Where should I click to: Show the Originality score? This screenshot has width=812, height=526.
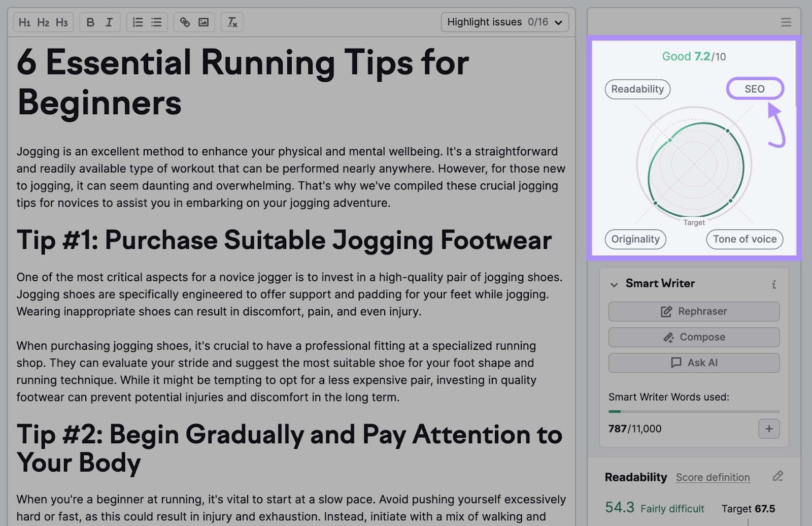pos(635,239)
